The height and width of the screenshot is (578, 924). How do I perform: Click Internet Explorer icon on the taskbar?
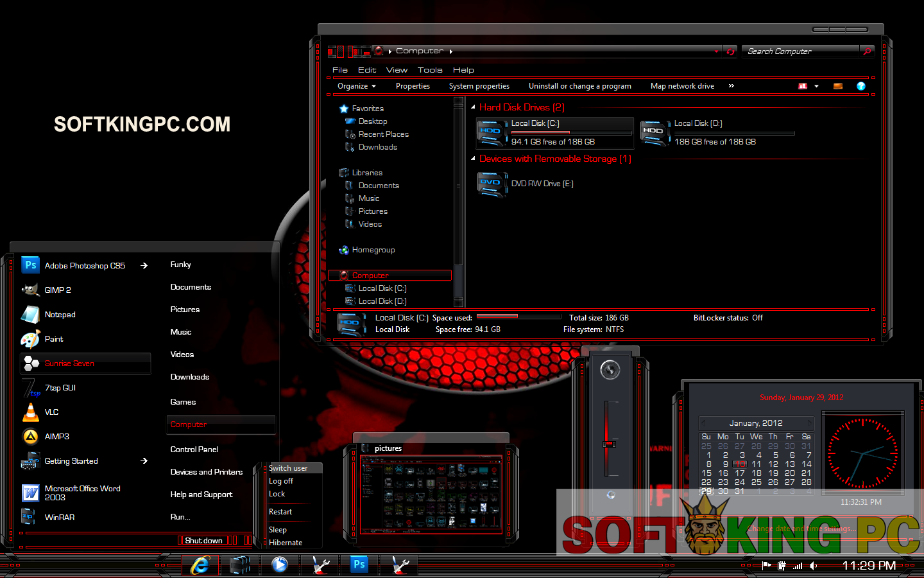click(x=200, y=565)
